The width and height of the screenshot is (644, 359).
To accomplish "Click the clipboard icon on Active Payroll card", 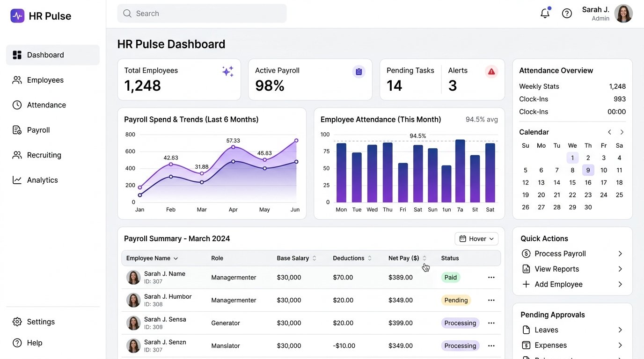I will click(x=359, y=72).
